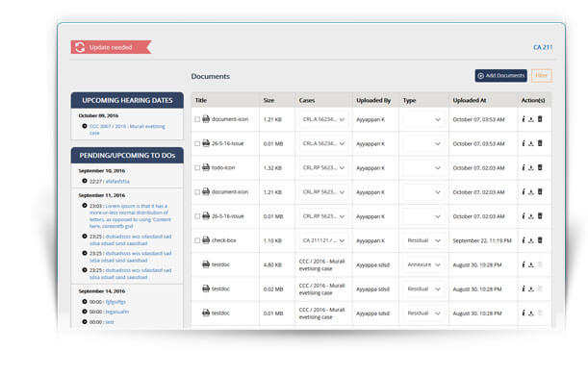Download the 0.02 MB testdoc file

[x=531, y=289]
